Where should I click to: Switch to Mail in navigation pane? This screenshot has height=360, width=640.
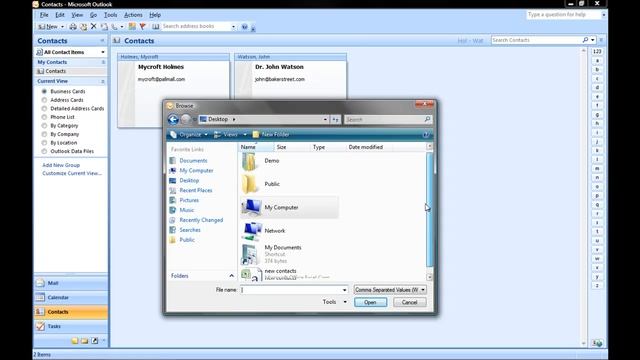pyautogui.click(x=71, y=283)
